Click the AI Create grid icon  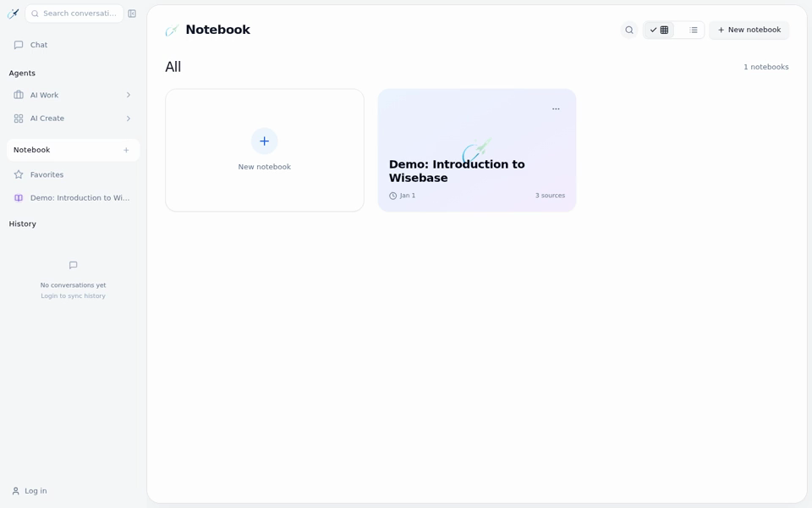click(19, 119)
